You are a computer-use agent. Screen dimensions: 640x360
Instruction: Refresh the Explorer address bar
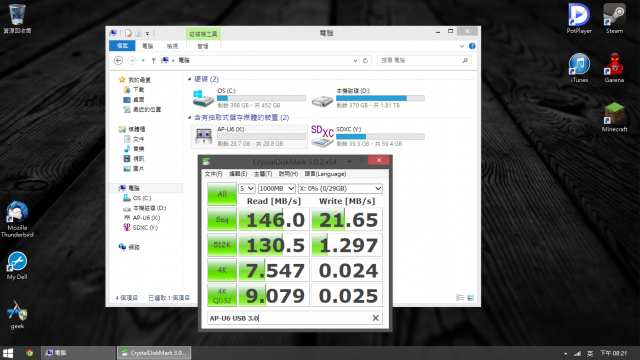[365, 60]
